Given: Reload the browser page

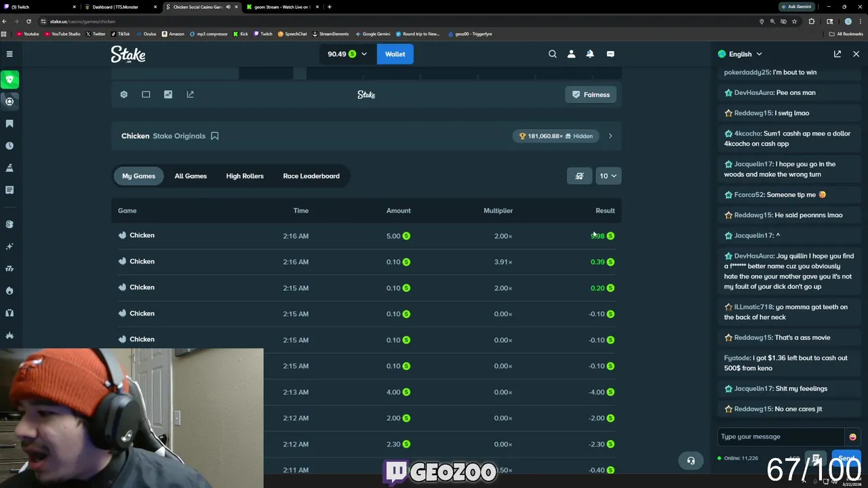Looking at the screenshot, I should click(28, 21).
